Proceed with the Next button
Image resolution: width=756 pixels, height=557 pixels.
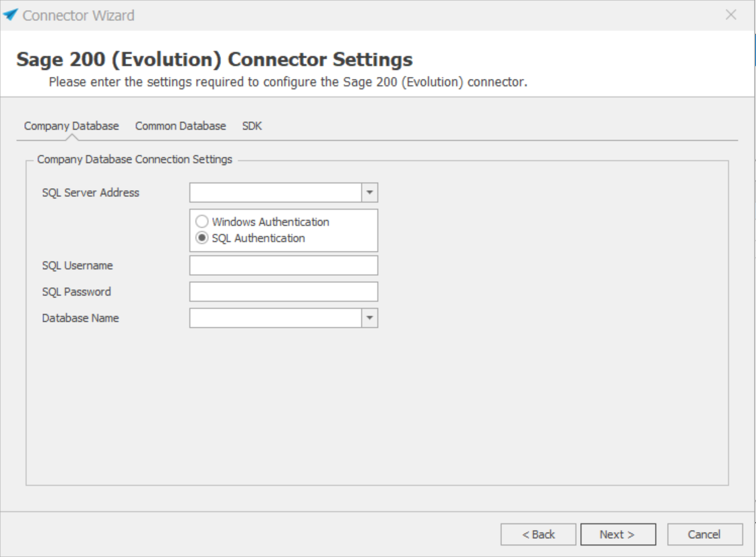tap(618, 534)
